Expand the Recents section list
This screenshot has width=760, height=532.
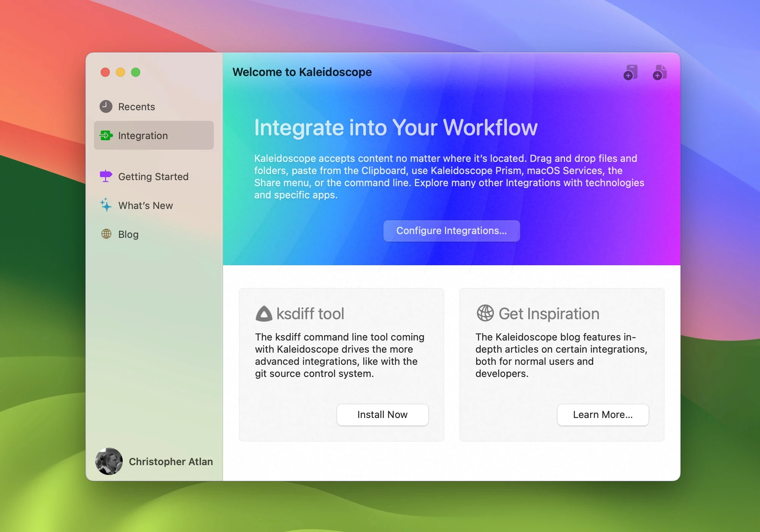point(137,106)
